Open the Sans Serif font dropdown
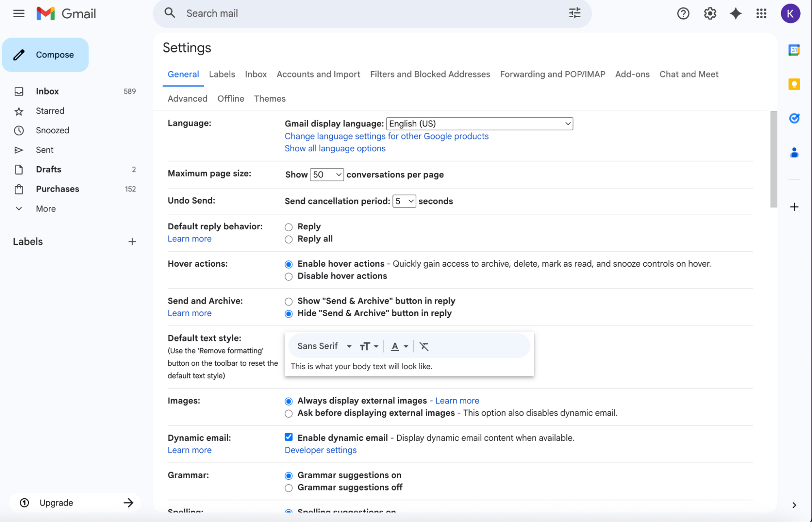Screen dimensions: 812x522 tap(324, 346)
